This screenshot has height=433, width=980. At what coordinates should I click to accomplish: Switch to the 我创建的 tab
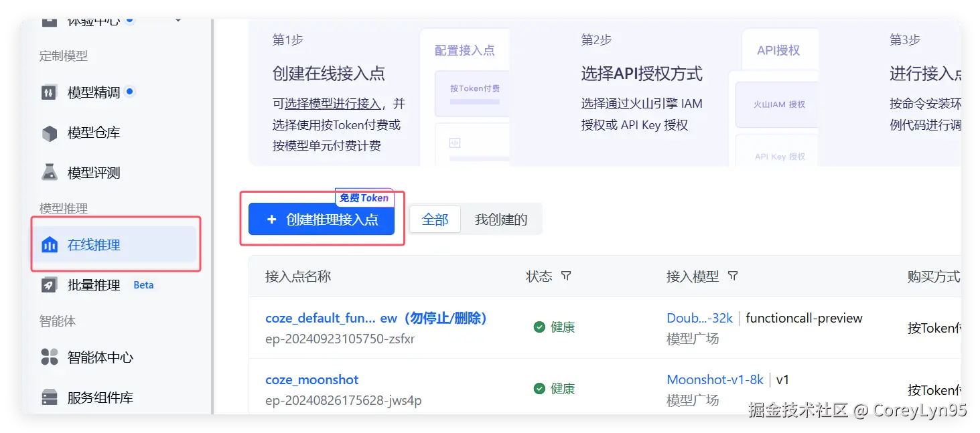[x=500, y=219]
